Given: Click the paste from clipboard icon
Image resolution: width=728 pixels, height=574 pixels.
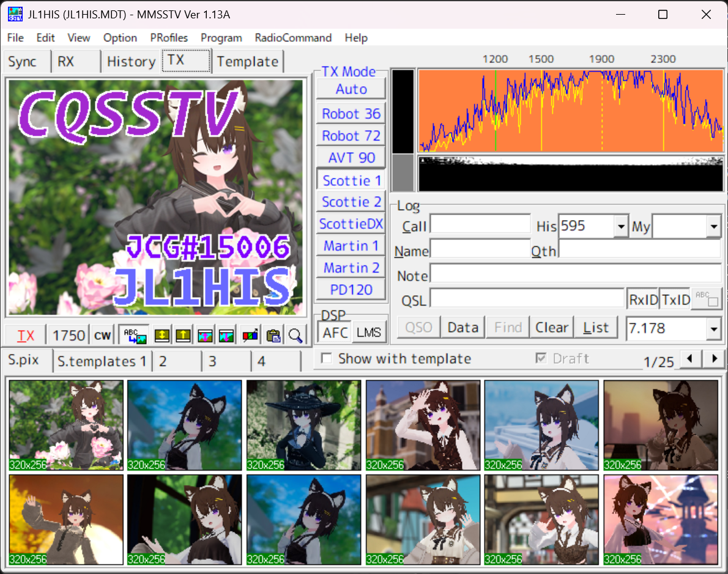Looking at the screenshot, I should pos(273,335).
